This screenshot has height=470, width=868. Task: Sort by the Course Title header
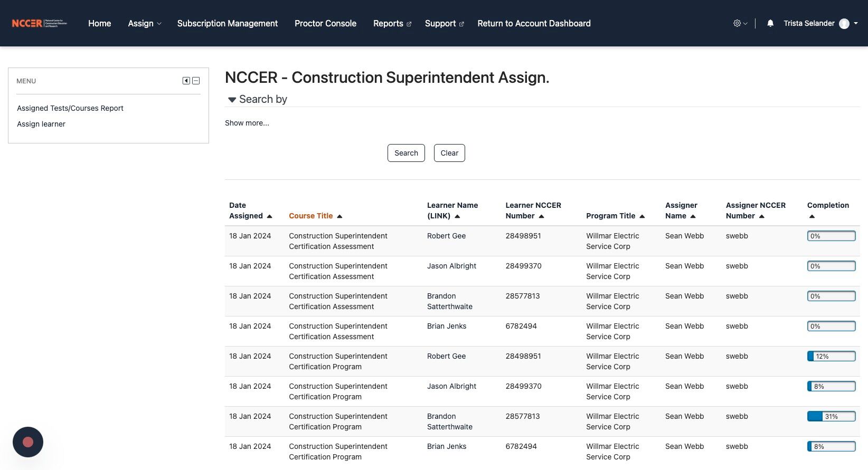point(311,216)
